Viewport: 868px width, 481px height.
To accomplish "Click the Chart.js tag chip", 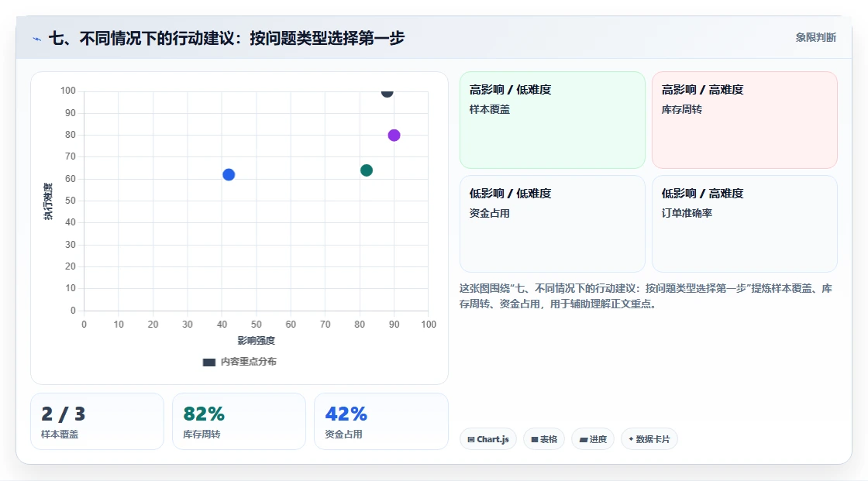I will click(x=488, y=439).
